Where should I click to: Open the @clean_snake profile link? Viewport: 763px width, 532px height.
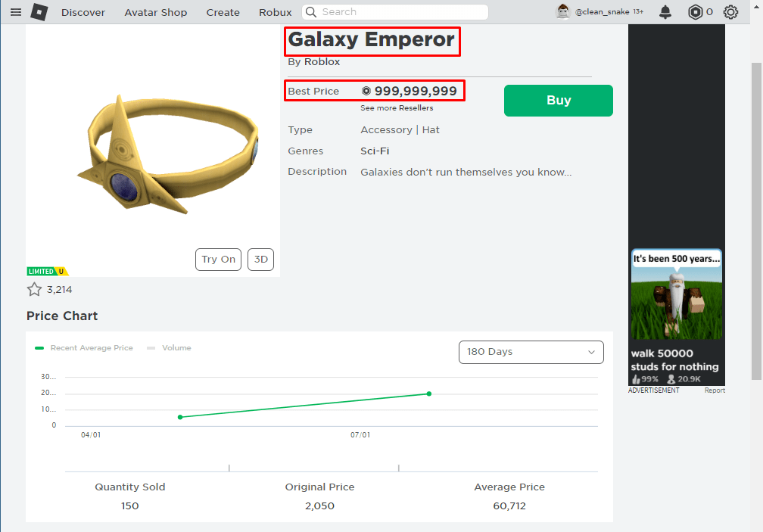coord(602,11)
